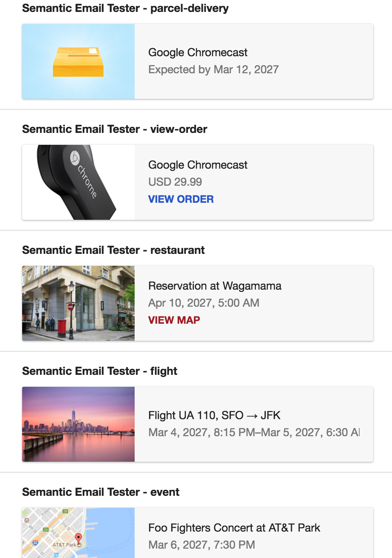Click the red map pin on AT&T Park

click(x=78, y=538)
